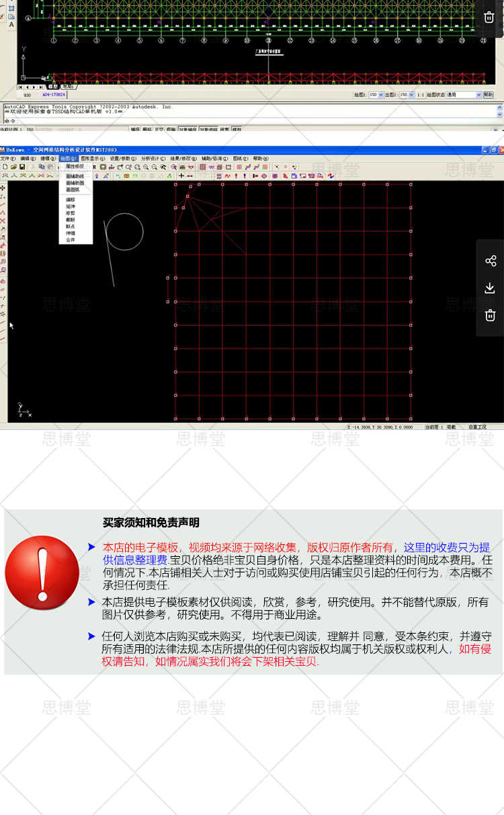This screenshot has width=504, height=815.
Task: Select the text "A" tool in AutoCAD toolbar
Action: click(11, 24)
